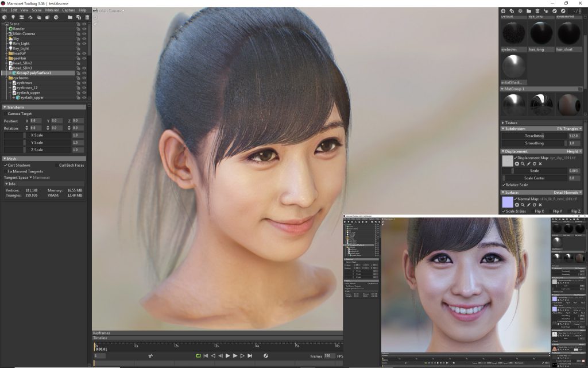
Task: Click the magnifier icon under Normal Map
Action: pos(523,205)
